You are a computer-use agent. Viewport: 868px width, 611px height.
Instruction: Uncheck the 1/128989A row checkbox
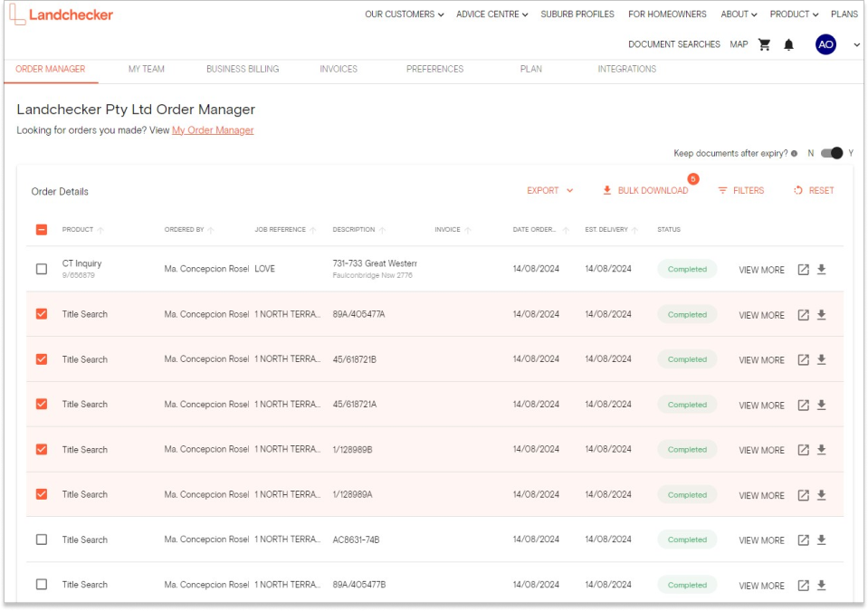[x=42, y=494]
